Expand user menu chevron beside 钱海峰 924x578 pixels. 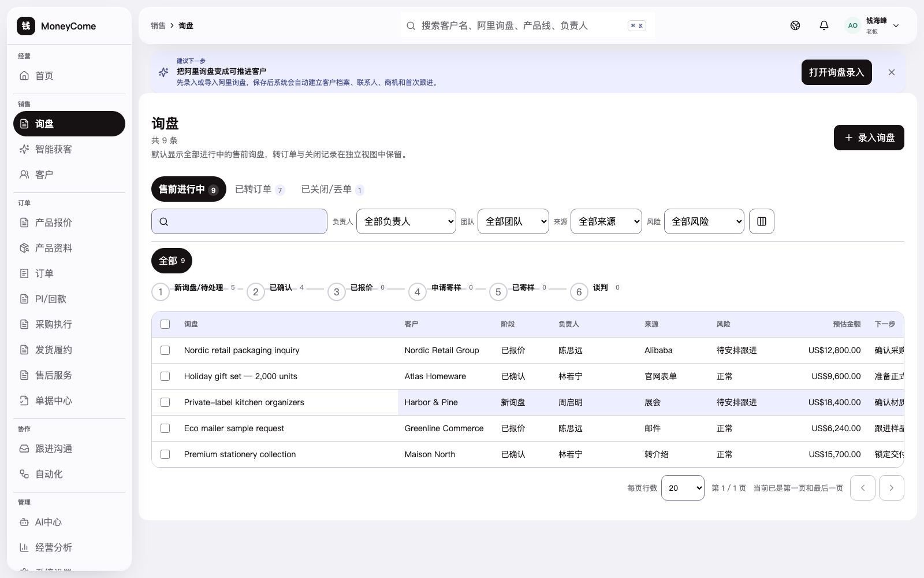(896, 25)
